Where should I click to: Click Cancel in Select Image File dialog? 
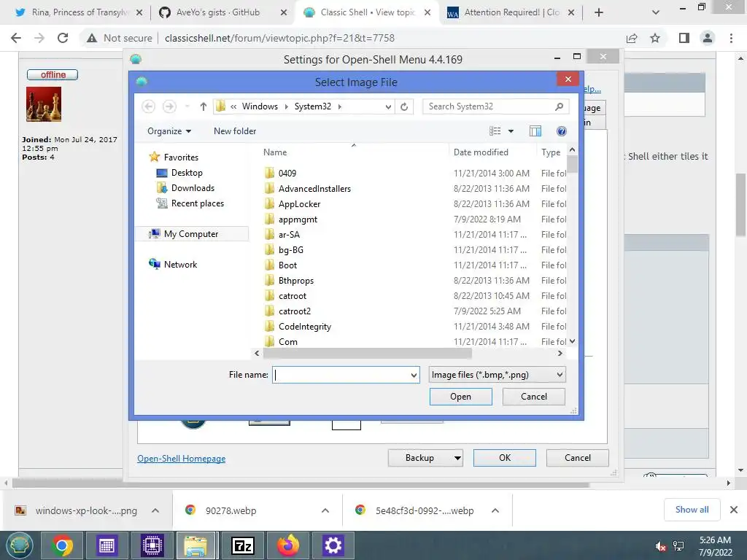[x=533, y=397]
